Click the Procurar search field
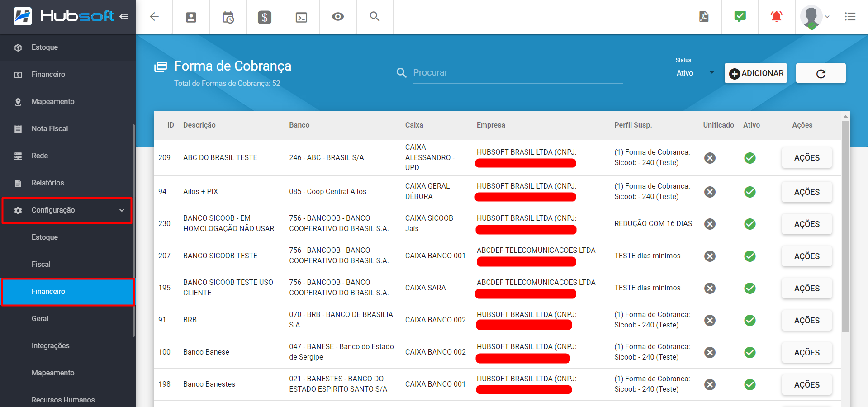This screenshot has height=407, width=868. click(x=518, y=73)
